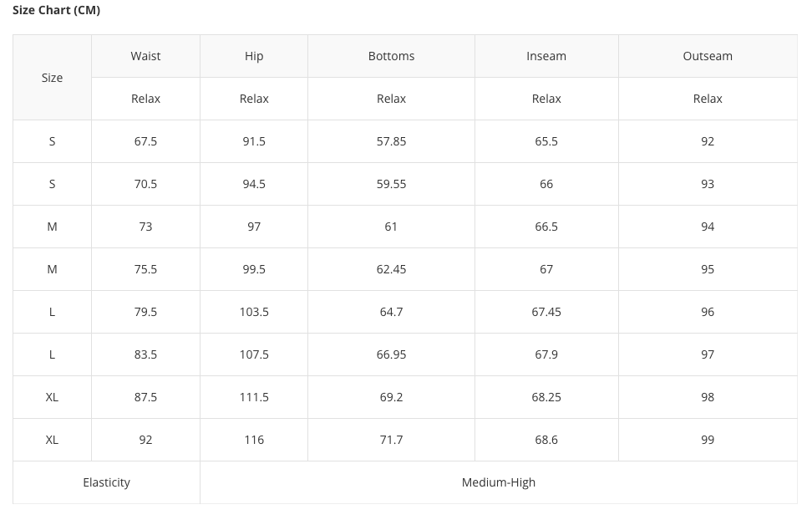The width and height of the screenshot is (812, 525).
Task: Click hip value 94.5
Action: click(254, 184)
